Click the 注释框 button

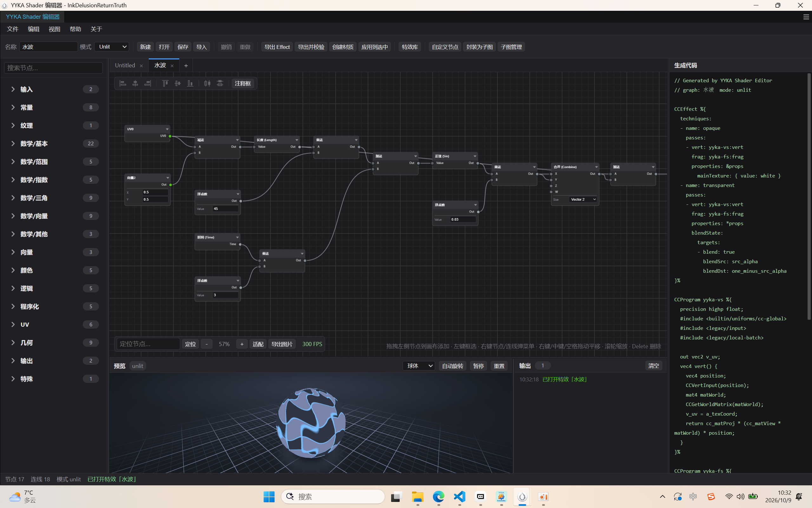coord(243,84)
